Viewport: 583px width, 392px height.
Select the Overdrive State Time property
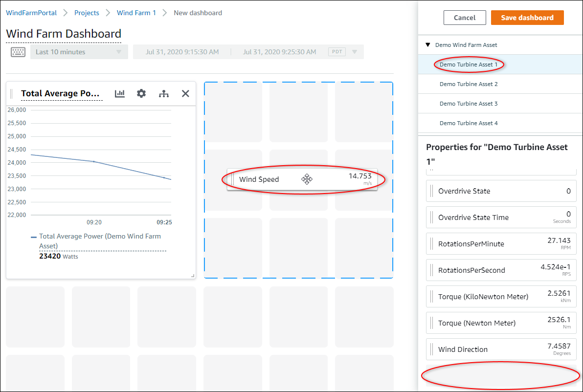pyautogui.click(x=501, y=217)
